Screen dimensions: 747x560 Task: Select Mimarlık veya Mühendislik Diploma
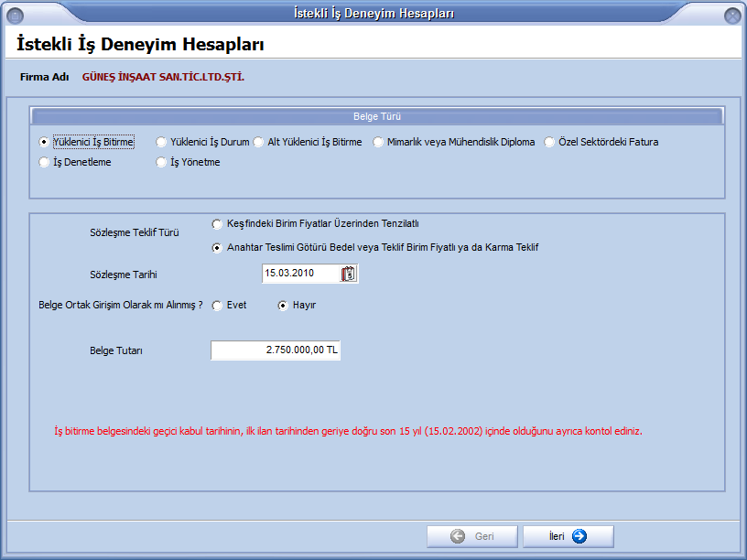pos(377,142)
